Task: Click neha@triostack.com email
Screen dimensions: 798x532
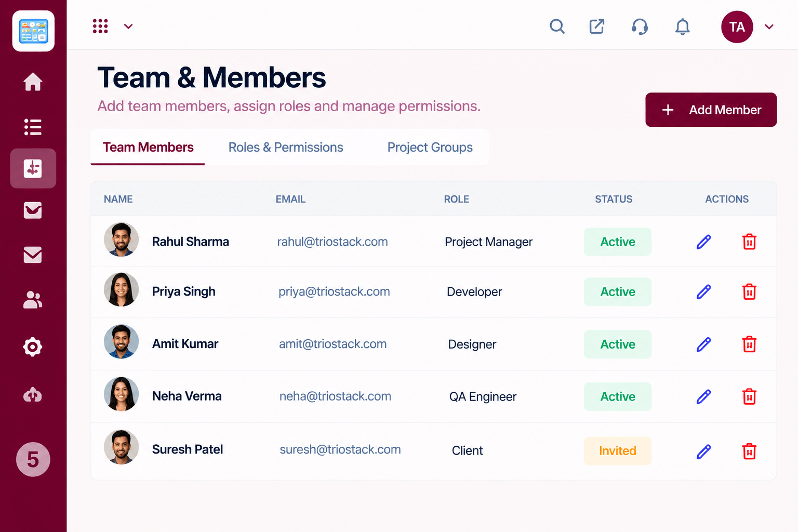Action: pos(335,396)
